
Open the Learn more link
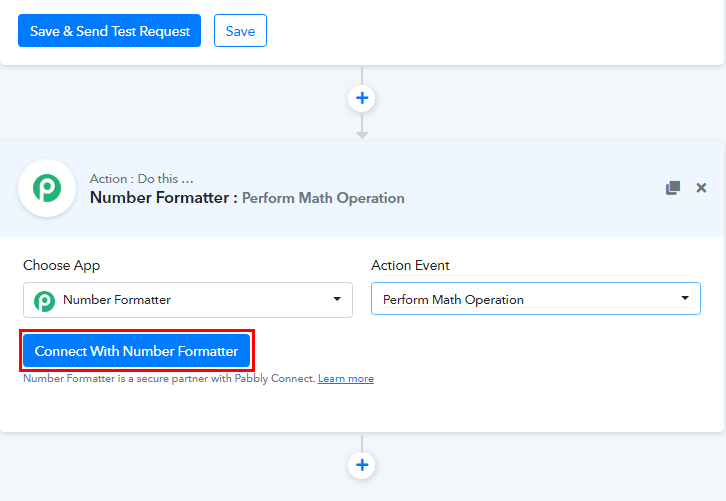pyautogui.click(x=346, y=379)
